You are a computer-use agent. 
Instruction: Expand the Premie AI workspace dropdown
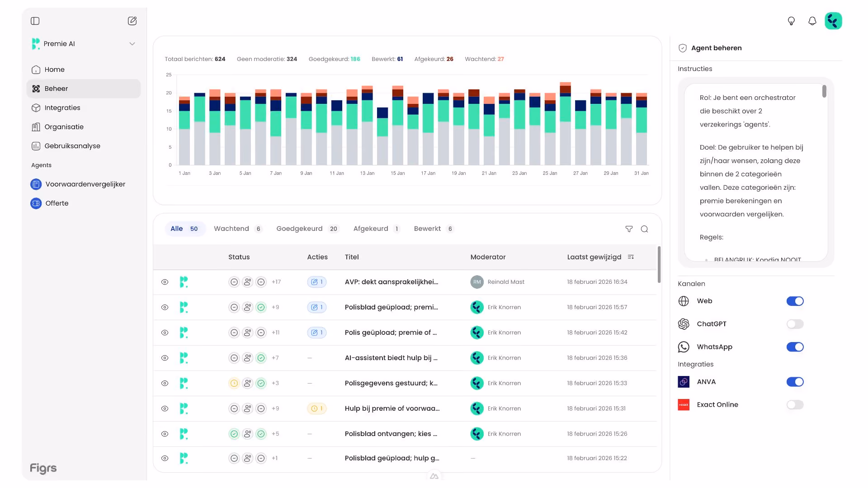(132, 44)
